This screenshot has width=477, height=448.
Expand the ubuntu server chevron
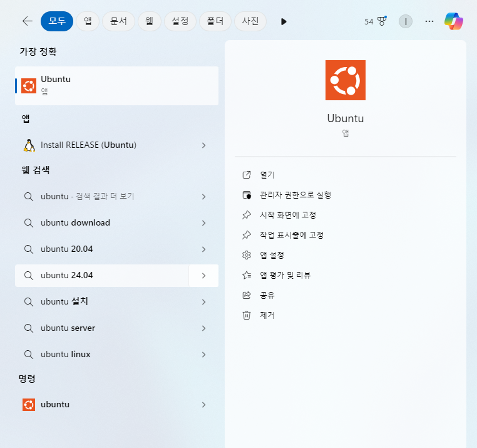tap(204, 328)
